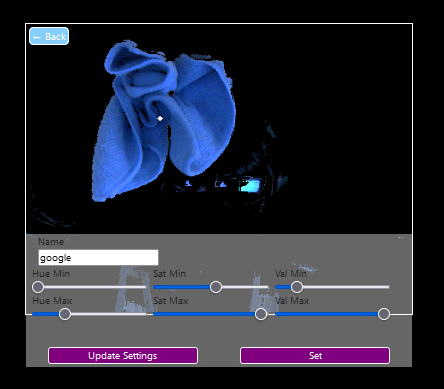Adjust the Val Max slider handle
The image size is (444, 389).
384,314
